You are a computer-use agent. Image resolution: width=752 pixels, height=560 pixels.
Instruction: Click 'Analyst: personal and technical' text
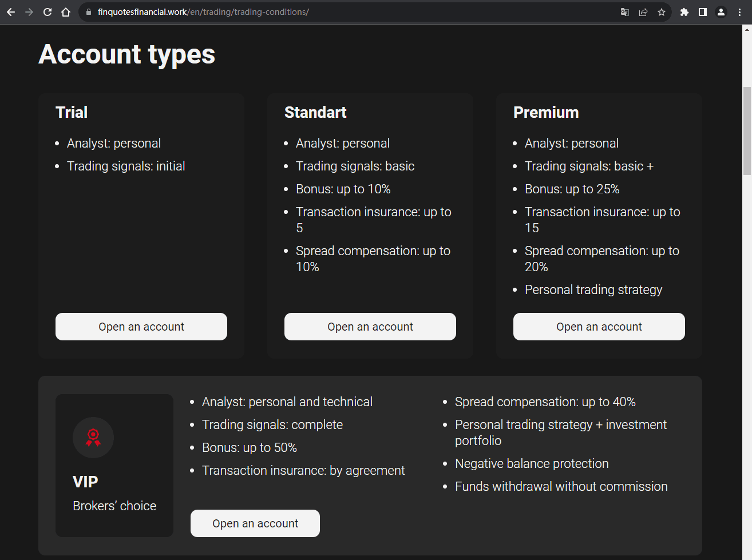(287, 402)
